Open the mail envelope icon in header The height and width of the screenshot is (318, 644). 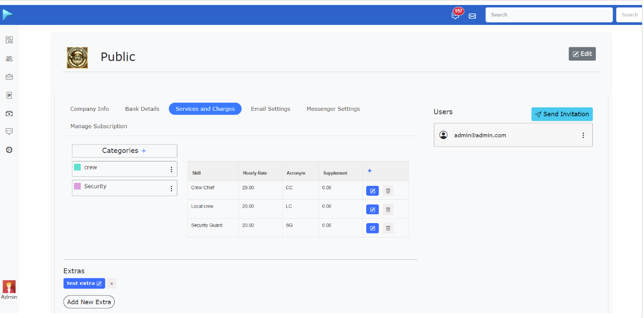472,15
